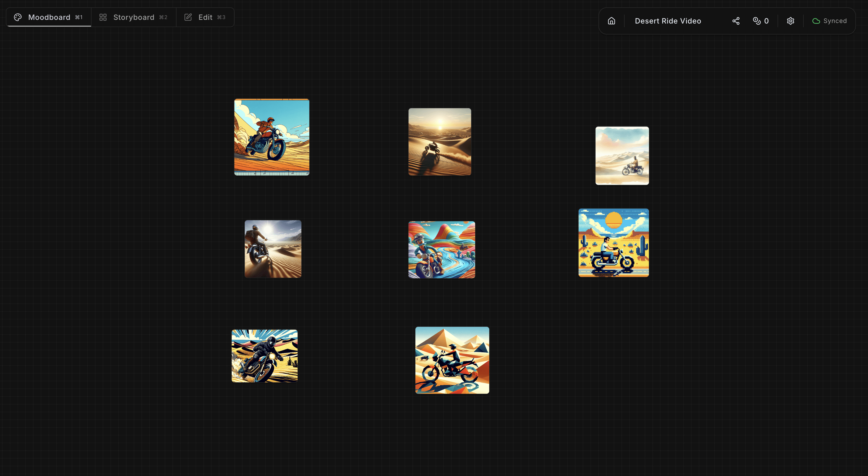Select the sunset dune photo with biker
This screenshot has height=476, width=868.
[x=439, y=142]
